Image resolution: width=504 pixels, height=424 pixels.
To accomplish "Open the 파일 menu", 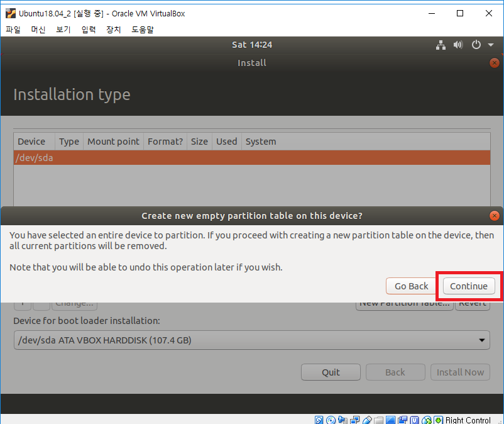I will point(13,30).
